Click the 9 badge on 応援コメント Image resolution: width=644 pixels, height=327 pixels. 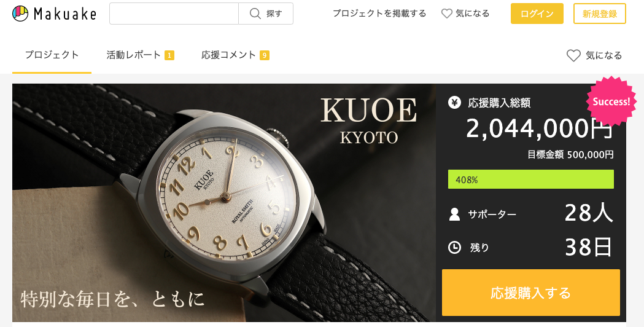[x=265, y=55]
